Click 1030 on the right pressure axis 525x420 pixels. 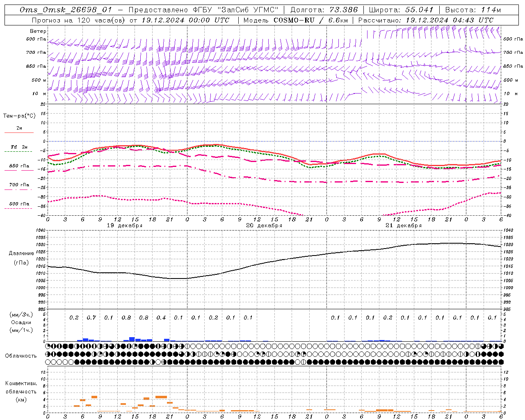pos(508,245)
